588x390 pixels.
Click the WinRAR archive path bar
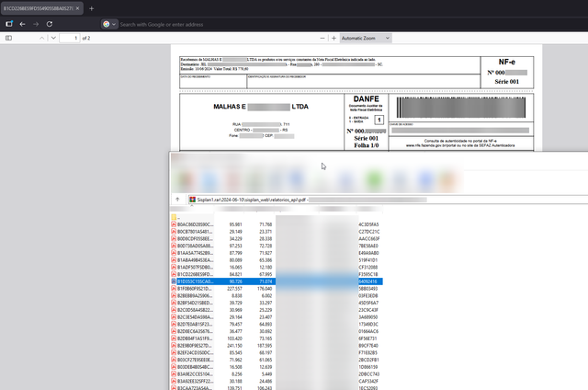pyautogui.click(x=387, y=200)
